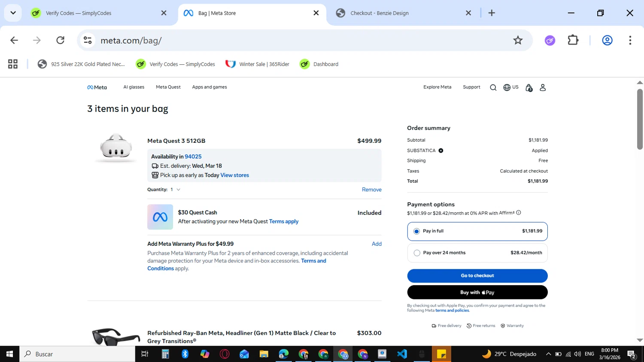The height and width of the screenshot is (362, 644).
Task: Open the Apple Pay terms and policies link
Action: click(452, 311)
